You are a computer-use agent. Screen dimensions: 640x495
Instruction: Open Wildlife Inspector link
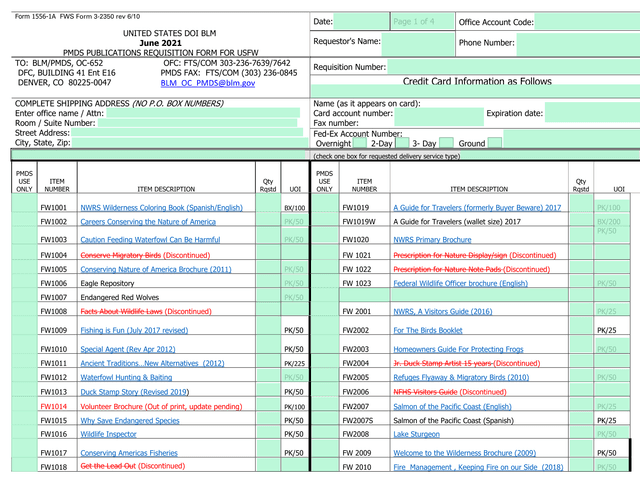click(x=109, y=434)
